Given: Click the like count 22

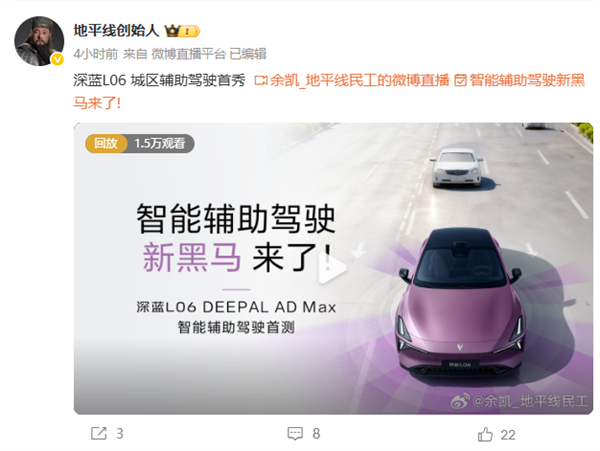Looking at the screenshot, I should pyautogui.click(x=508, y=435).
